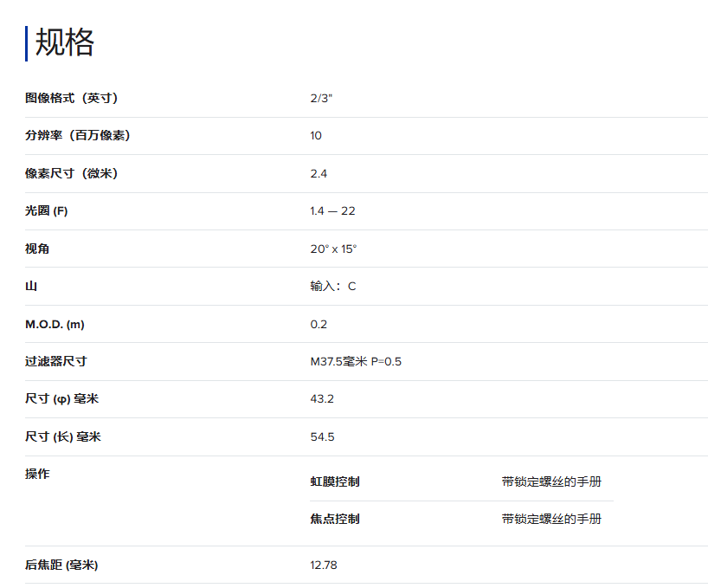708x588 pixels.
Task: Select the 尺寸 (长) 毫米 label
Action: pos(63,436)
